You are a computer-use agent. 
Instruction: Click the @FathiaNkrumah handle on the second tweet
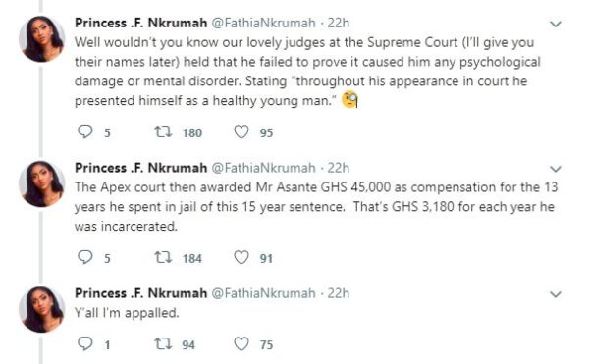pos(264,168)
